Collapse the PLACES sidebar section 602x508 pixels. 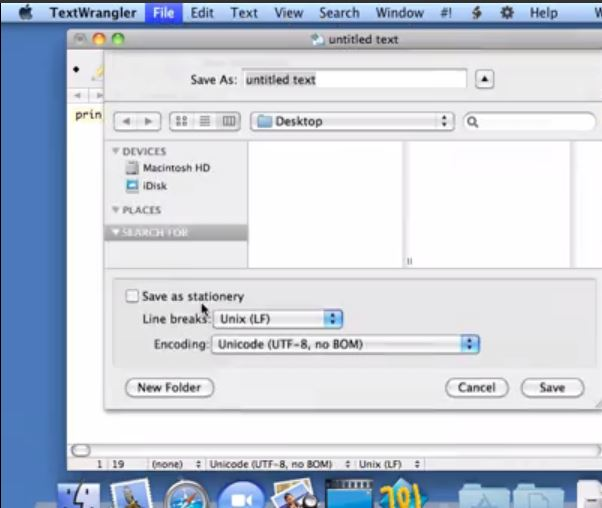tap(116, 210)
